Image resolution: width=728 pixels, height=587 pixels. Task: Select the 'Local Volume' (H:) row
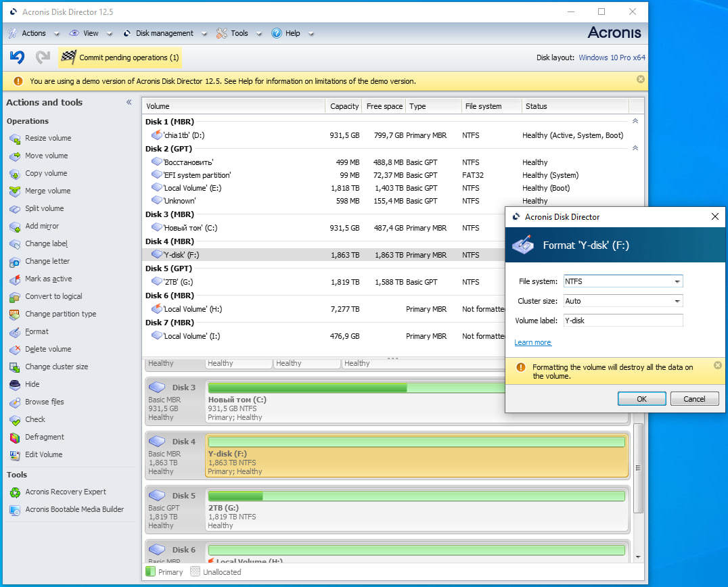click(324, 309)
